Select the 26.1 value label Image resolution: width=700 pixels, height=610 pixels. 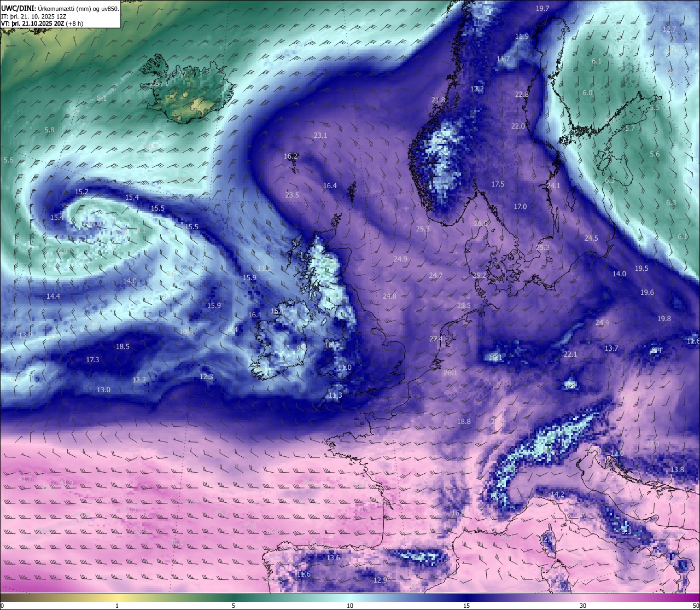(x=451, y=373)
